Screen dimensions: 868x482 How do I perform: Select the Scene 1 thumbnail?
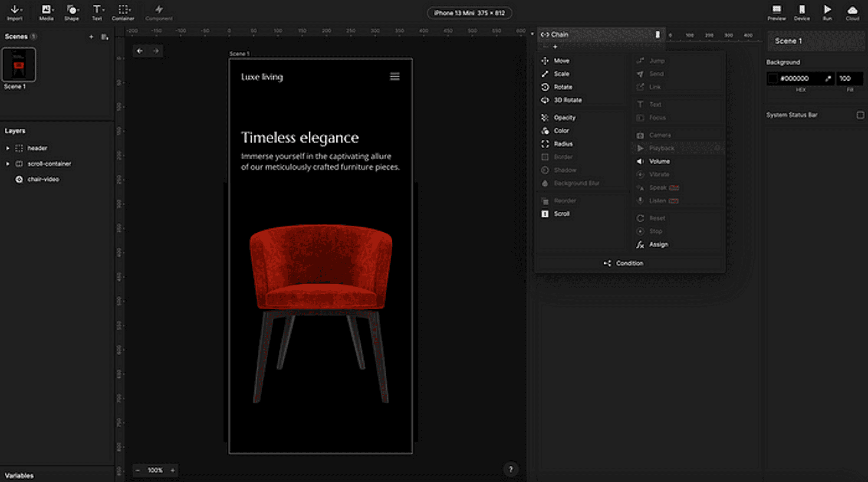tap(19, 65)
